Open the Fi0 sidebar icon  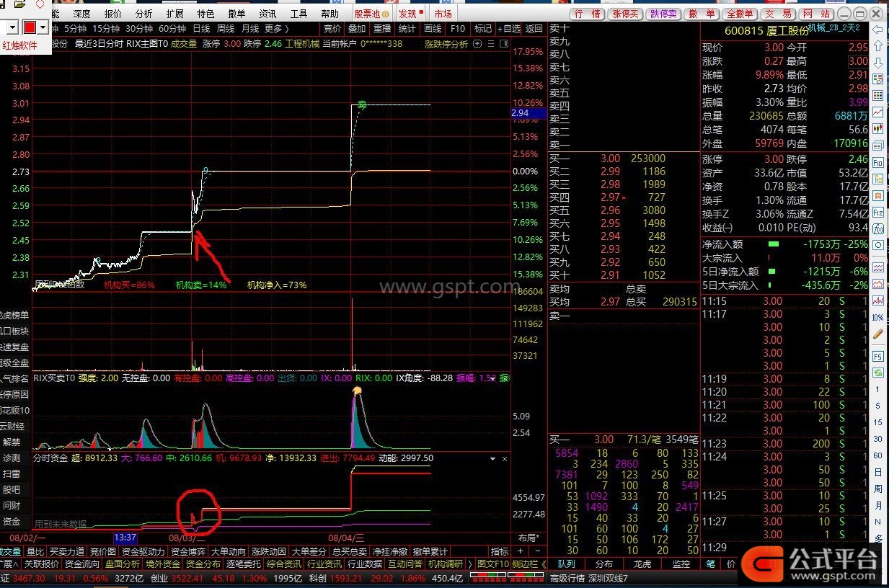[877, 163]
